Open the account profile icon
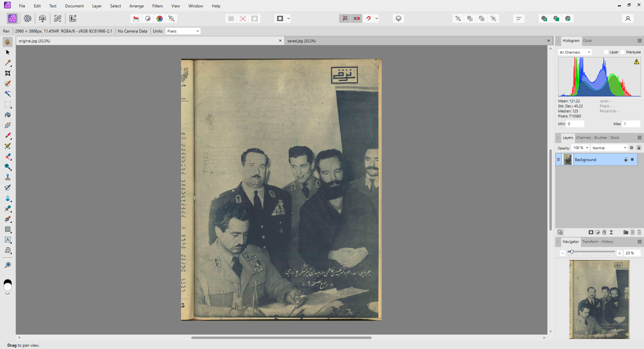This screenshot has width=644, height=349. [x=628, y=18]
